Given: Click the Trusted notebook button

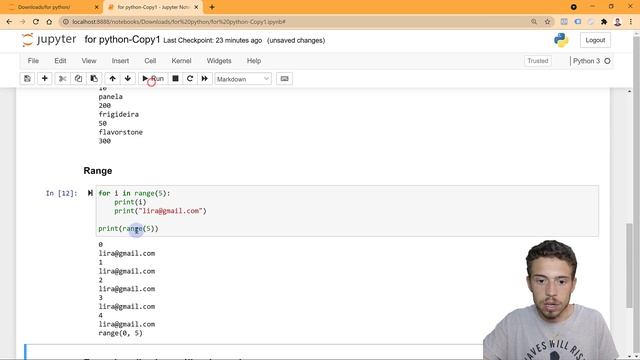Looking at the screenshot, I should coord(538,61).
